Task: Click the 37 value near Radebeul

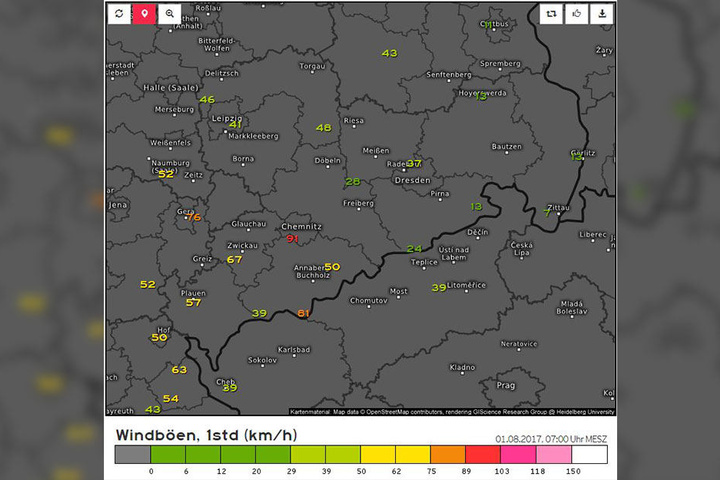Action: [414, 163]
